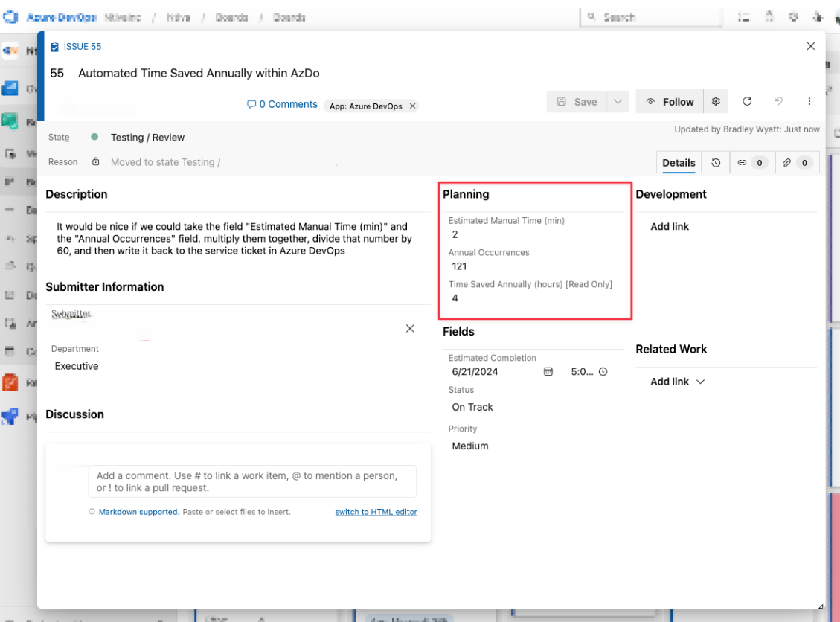The height and width of the screenshot is (622, 840).
Task: Edit the title 'Automated Time Saved Annually within AzDo'
Action: [199, 74]
